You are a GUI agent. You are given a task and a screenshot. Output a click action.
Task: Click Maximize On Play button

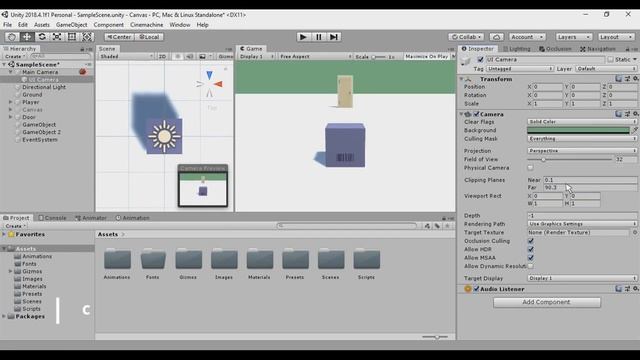coord(427,56)
